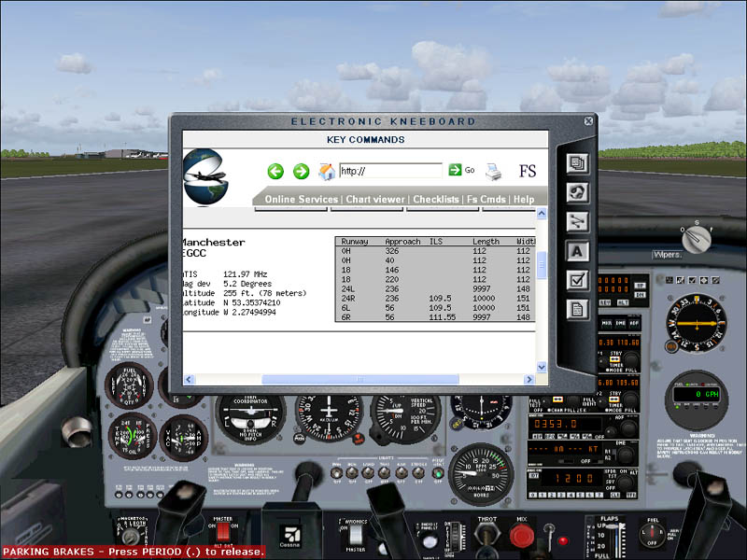Open the home page house icon
Screen dimensions: 747x560
pos(326,171)
